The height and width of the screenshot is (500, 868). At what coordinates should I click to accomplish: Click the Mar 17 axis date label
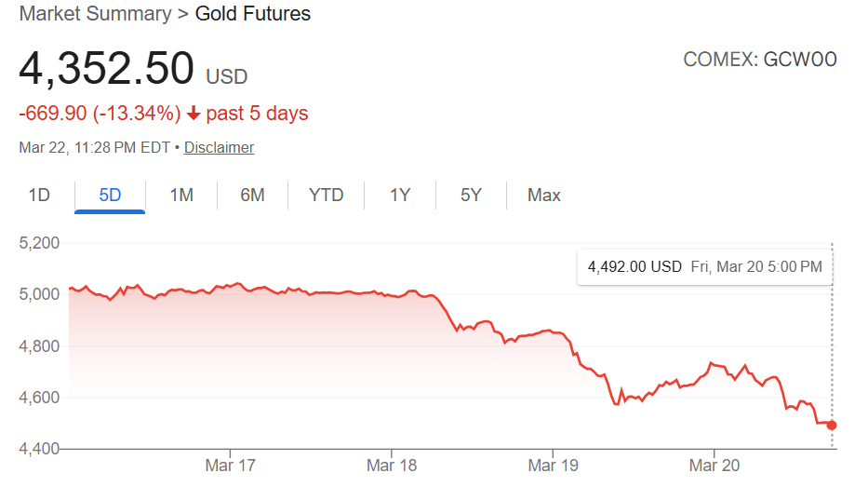tap(230, 466)
